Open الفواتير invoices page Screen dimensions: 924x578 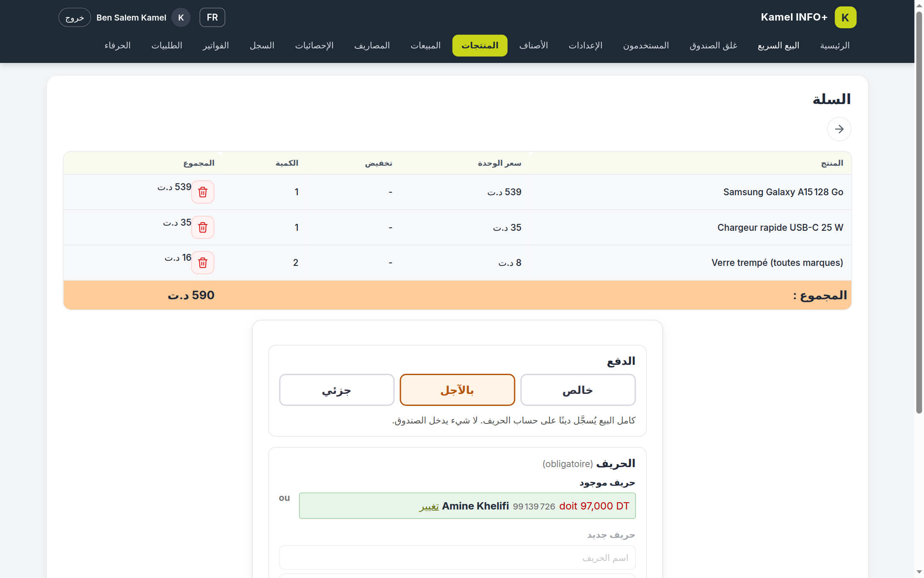coord(216,45)
